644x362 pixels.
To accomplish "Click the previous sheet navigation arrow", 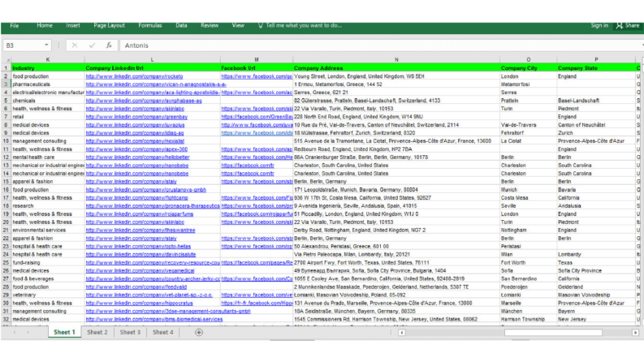I will point(15,333).
